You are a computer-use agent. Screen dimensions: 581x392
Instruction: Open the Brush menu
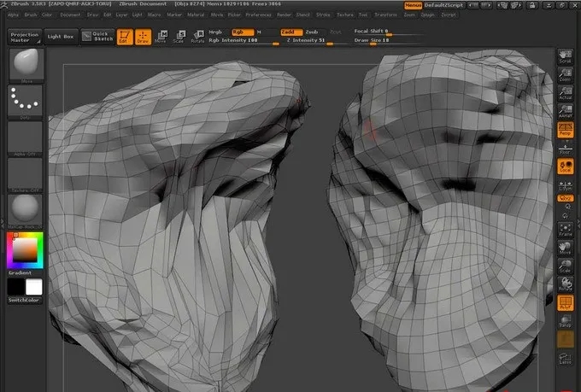click(31, 15)
